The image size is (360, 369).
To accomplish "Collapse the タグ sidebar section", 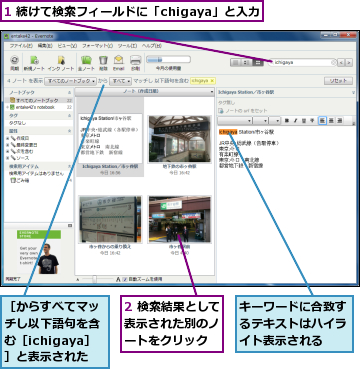I will point(69,115).
